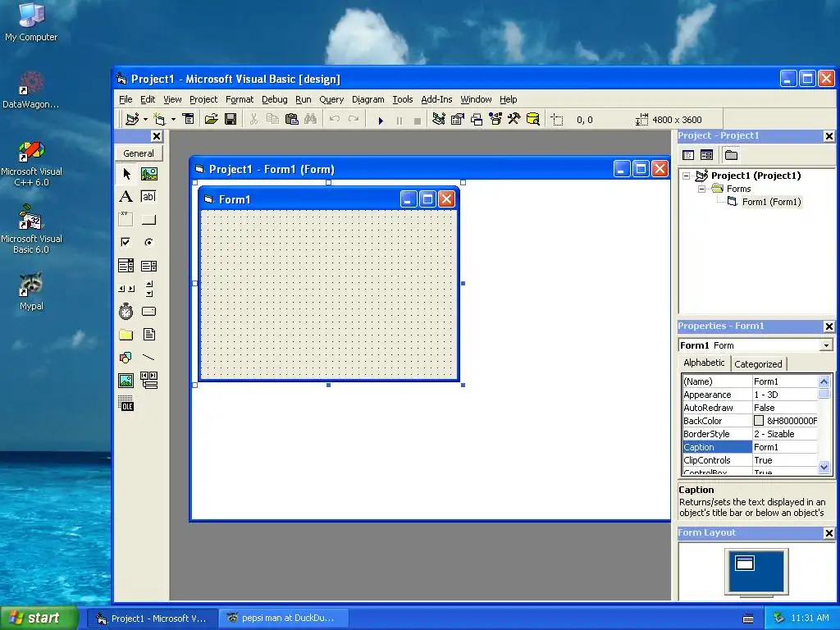The height and width of the screenshot is (630, 840).
Task: Open Properties Window from toolbar
Action: tap(458, 119)
